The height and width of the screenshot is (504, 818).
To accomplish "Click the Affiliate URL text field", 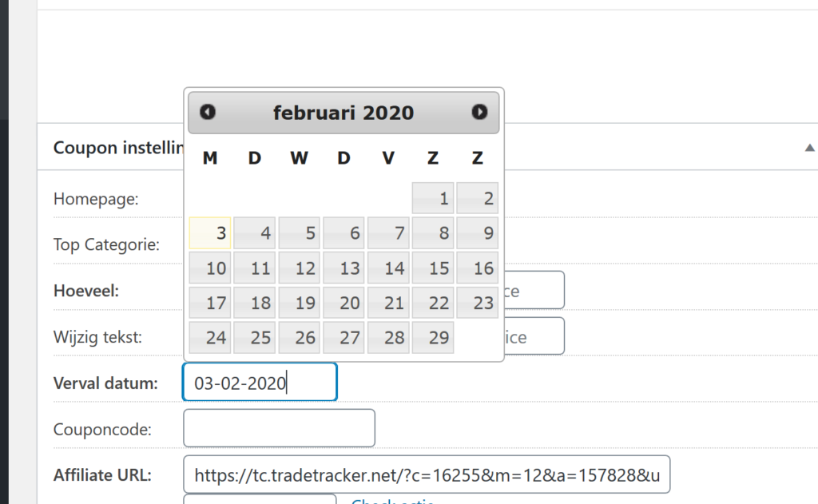I will point(427,475).
